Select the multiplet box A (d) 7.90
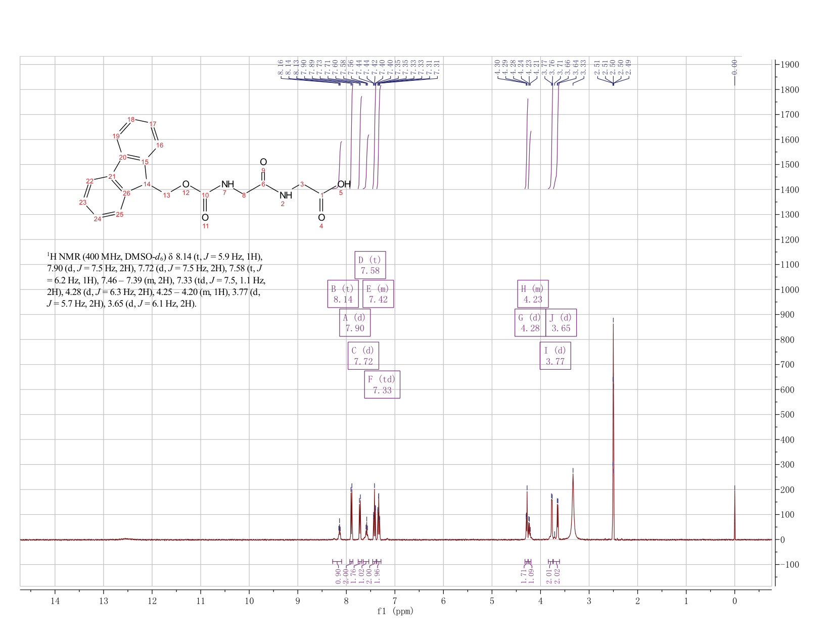The width and height of the screenshot is (834, 644). pyautogui.click(x=355, y=323)
